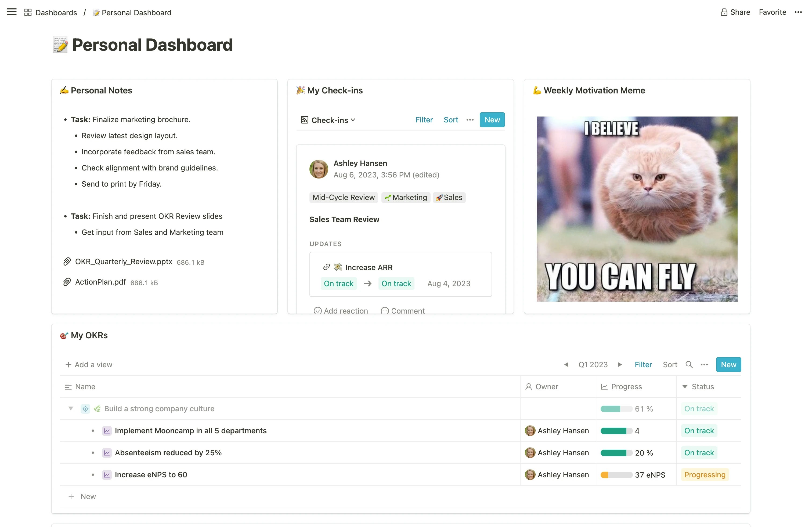
Task: Open My OKRs more options ellipsis
Action: 704,365
